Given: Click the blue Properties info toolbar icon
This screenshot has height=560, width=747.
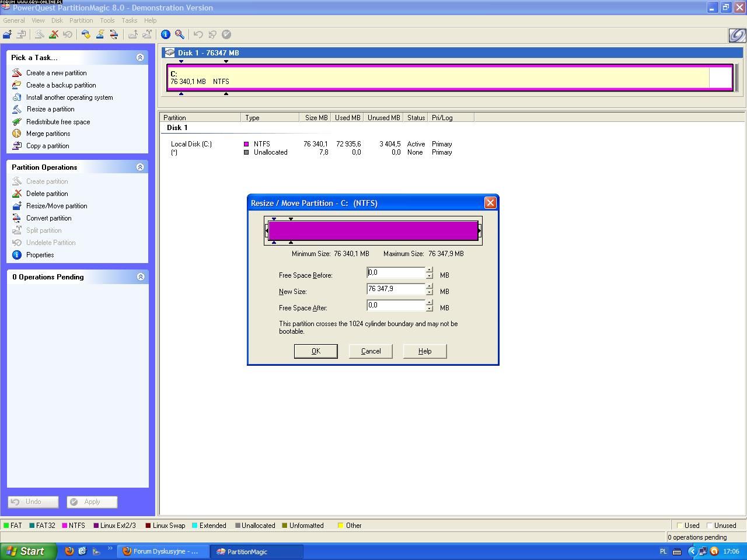Looking at the screenshot, I should pos(166,34).
